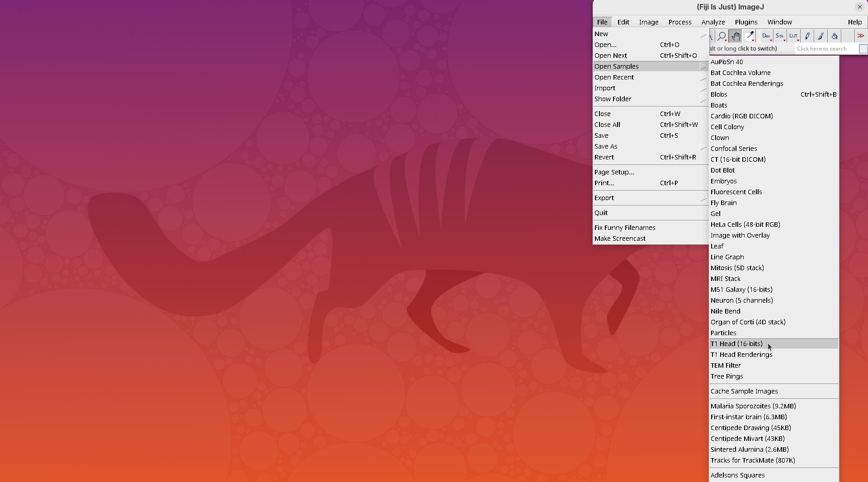
Task: Select the Flood Fill bucket tool
Action: coord(835,36)
